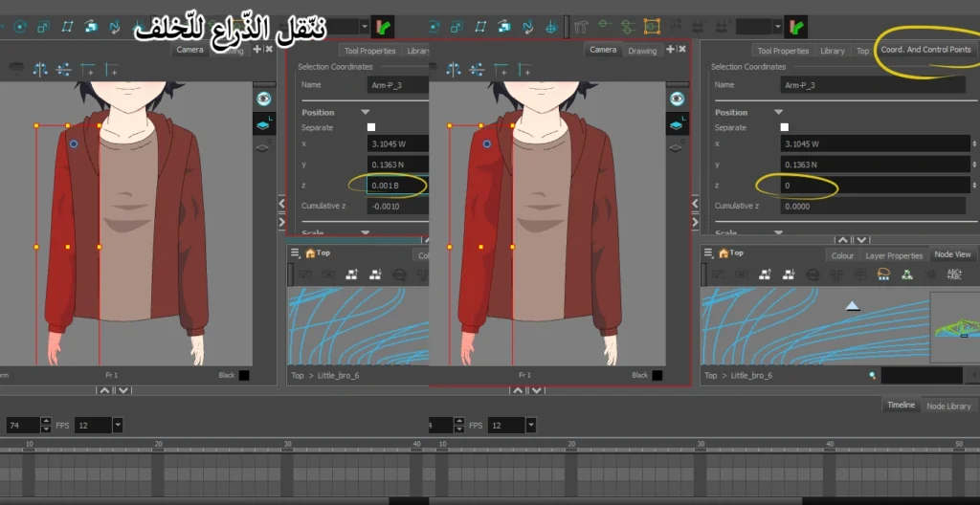Click the plus add-view button beside Drawing tab
980x505 pixels.
pyautogui.click(x=670, y=50)
